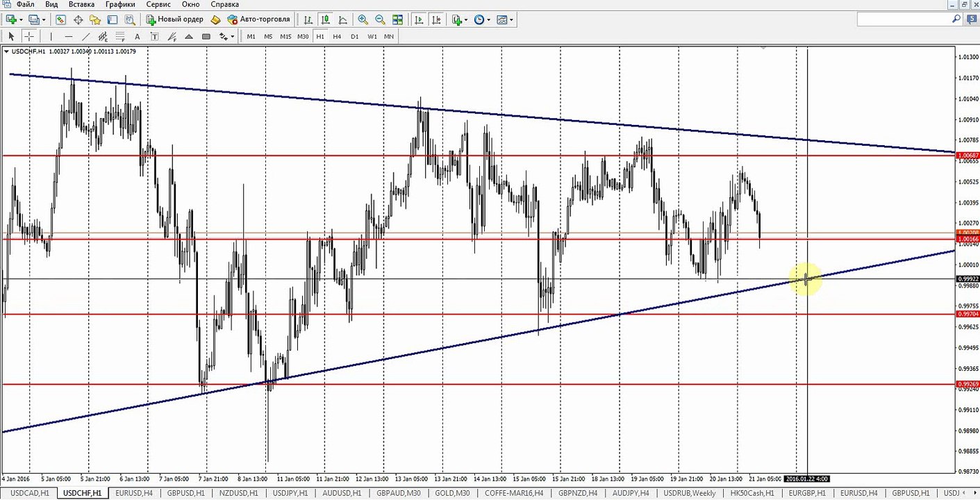
Task: Pick the vertical line drawing tool
Action: click(x=51, y=36)
